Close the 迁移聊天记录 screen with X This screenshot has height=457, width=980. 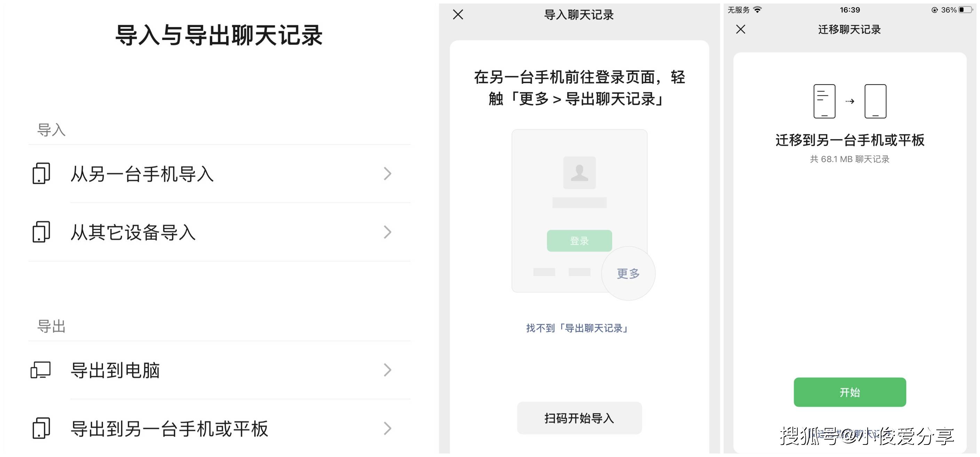740,29
